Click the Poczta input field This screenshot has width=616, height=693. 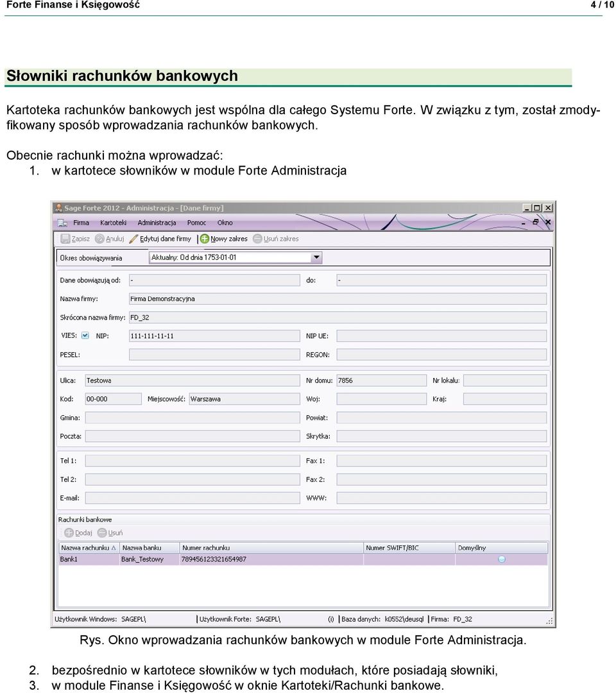(x=193, y=436)
